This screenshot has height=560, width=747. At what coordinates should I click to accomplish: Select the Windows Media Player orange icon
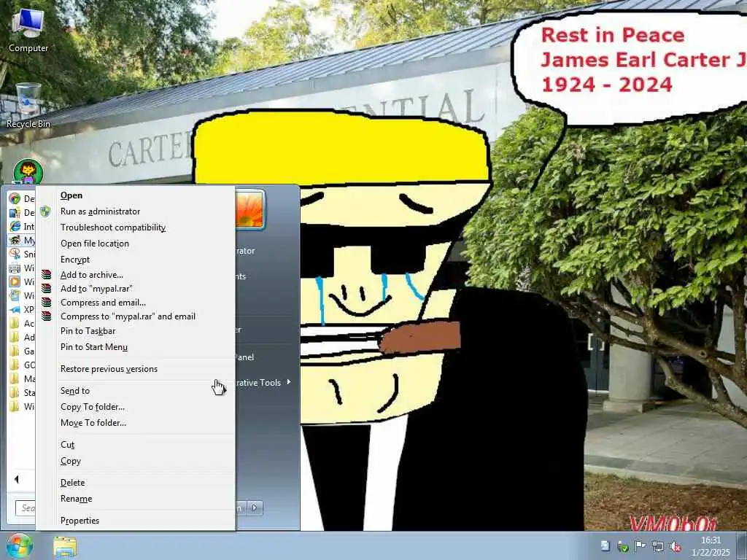pos(15,281)
